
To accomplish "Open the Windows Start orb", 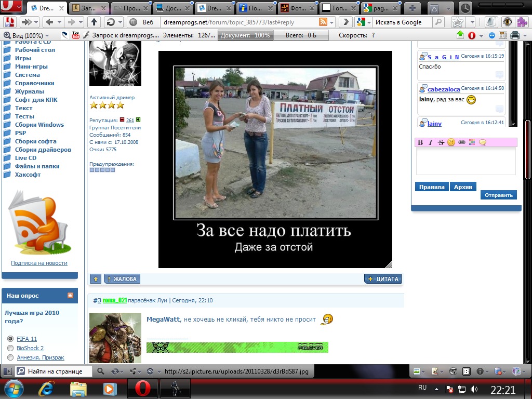I will pos(14,389).
